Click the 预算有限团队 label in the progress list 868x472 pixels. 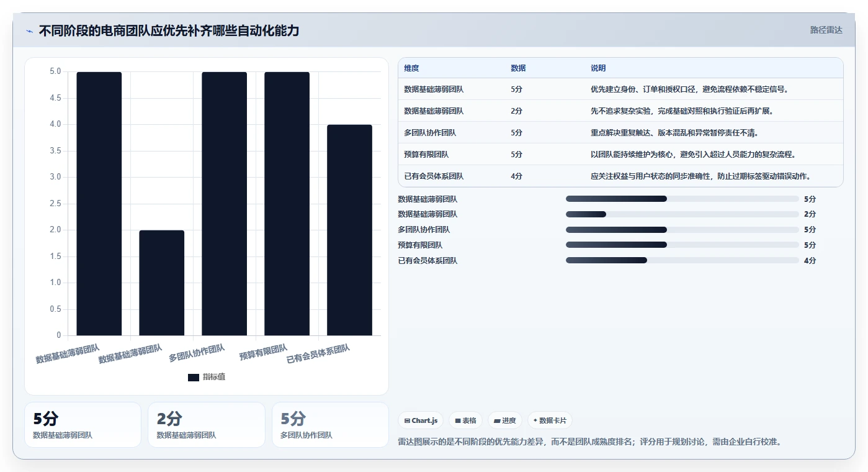(420, 245)
